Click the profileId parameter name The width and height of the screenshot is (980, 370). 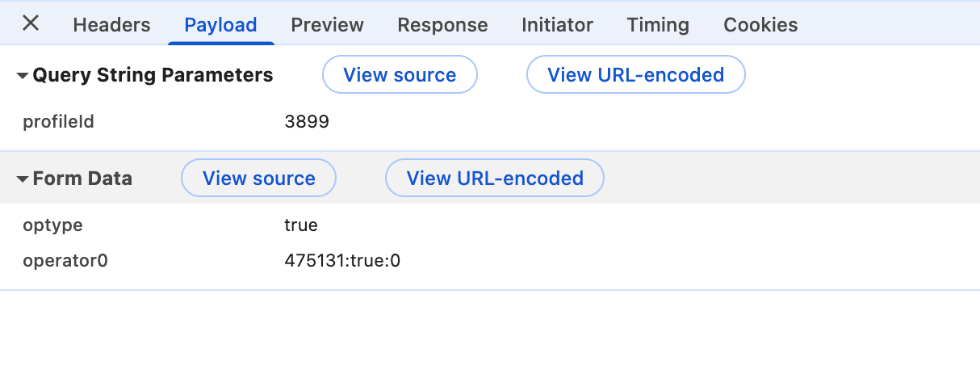(59, 122)
